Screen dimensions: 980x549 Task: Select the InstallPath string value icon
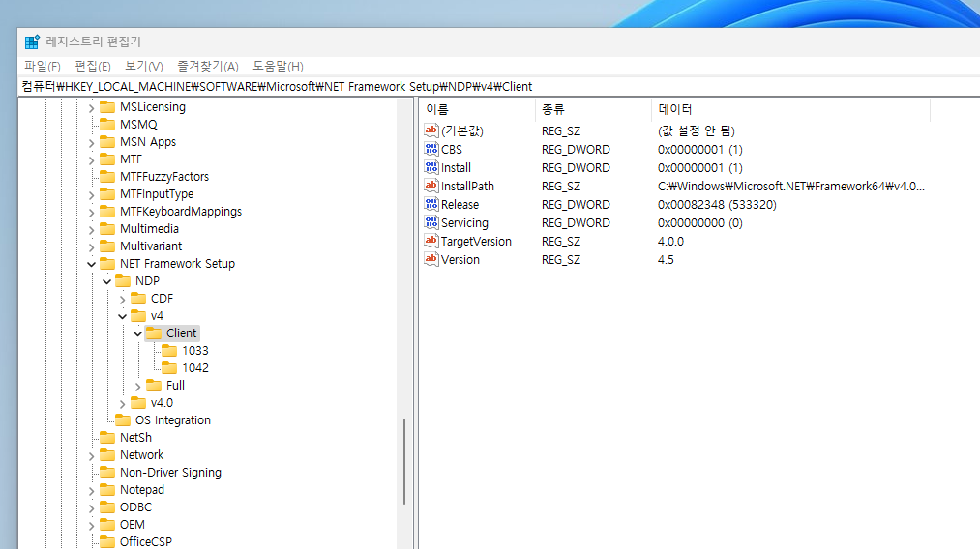(431, 186)
